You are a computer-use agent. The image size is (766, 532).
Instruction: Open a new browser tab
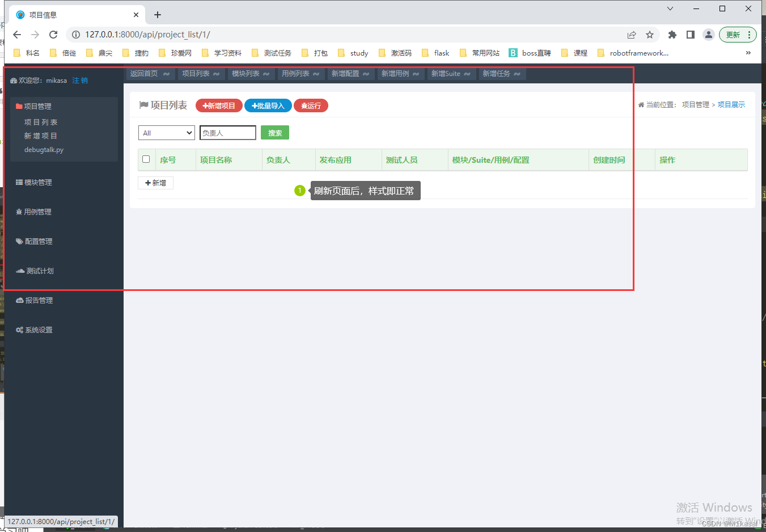(158, 15)
